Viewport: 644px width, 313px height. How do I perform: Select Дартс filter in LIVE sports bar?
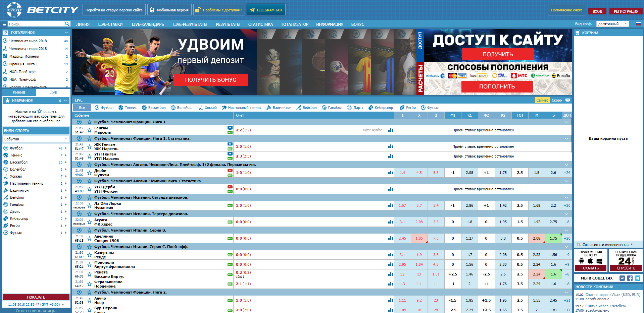(355, 108)
